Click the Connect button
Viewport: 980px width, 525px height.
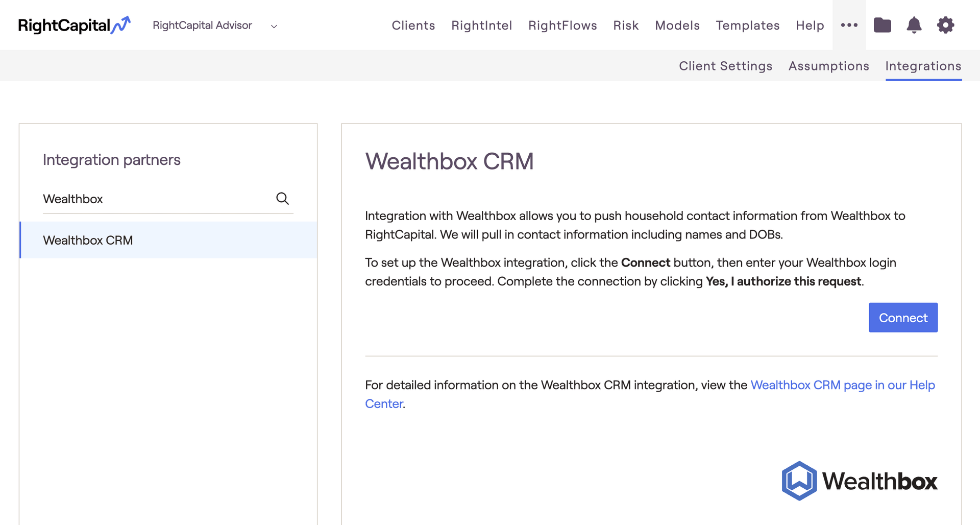[903, 318]
